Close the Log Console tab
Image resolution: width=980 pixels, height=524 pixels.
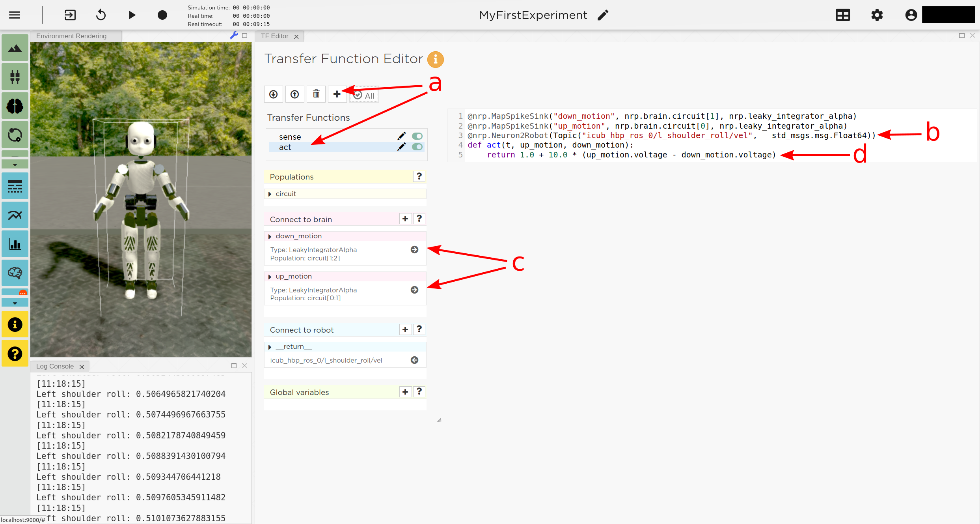[x=82, y=367]
